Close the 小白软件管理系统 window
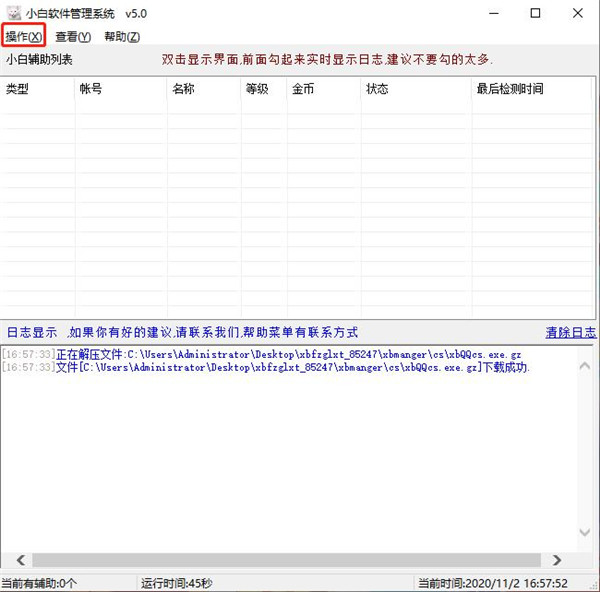600x592 pixels. tap(579, 13)
